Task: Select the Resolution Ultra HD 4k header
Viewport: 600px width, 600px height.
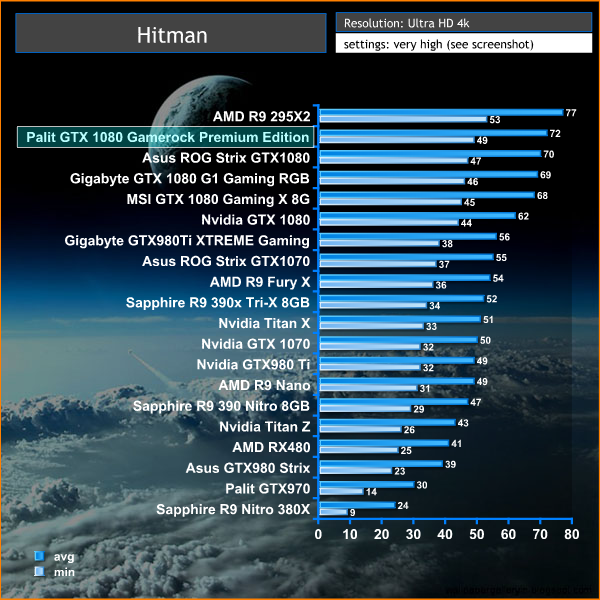Action: click(464, 23)
